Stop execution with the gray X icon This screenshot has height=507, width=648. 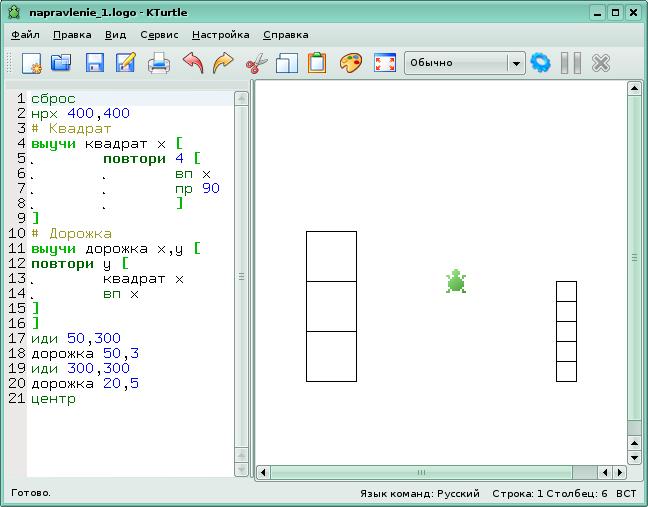601,63
